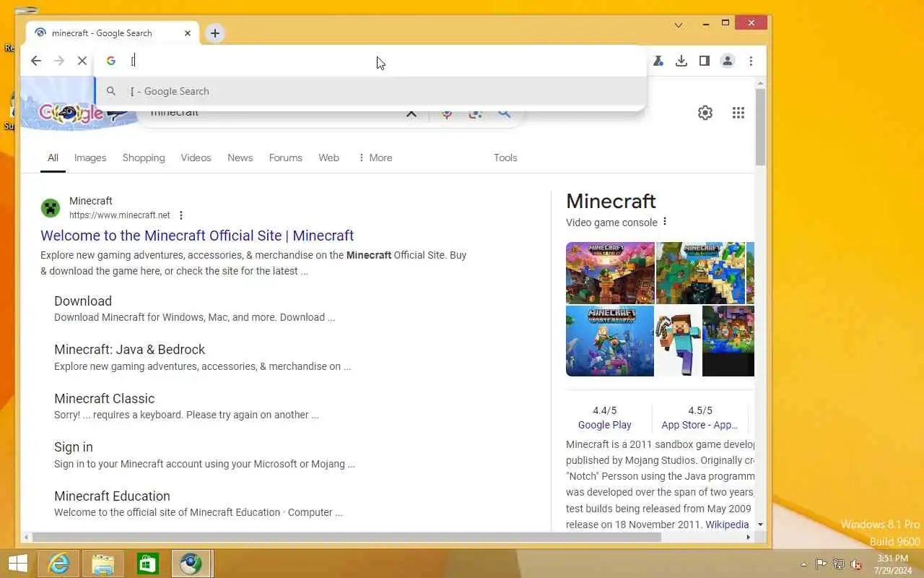Open the network tray icon
The width and height of the screenshot is (924, 578).
point(839,564)
